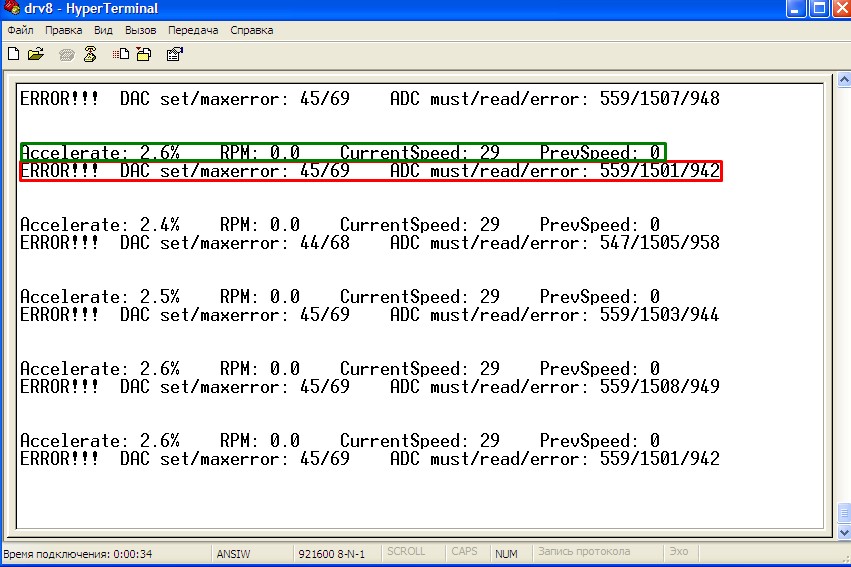Image resolution: width=851 pixels, height=567 pixels.
Task: Open the Вид menu
Action: [103, 30]
